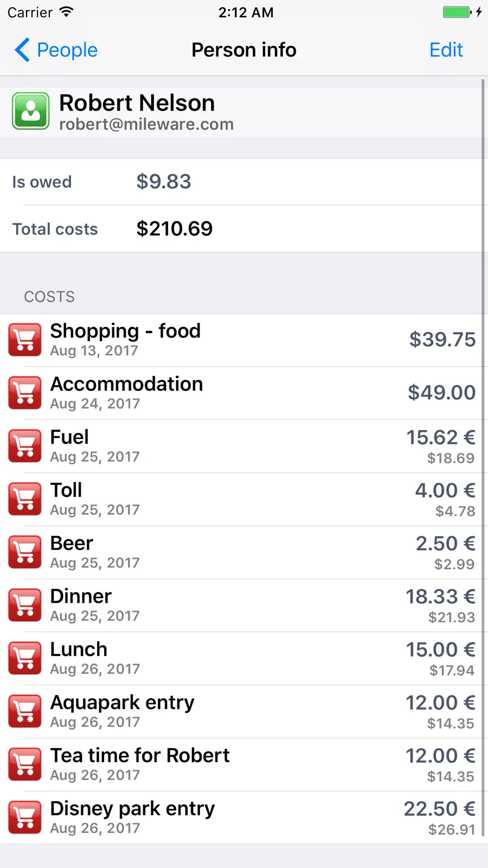The width and height of the screenshot is (488, 868).
Task: Go back to the People list
Action: [56, 50]
